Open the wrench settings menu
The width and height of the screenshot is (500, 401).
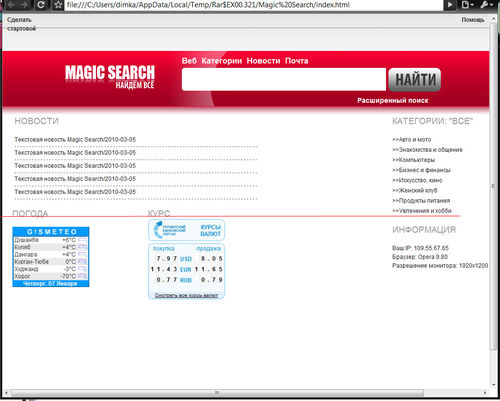point(487,5)
